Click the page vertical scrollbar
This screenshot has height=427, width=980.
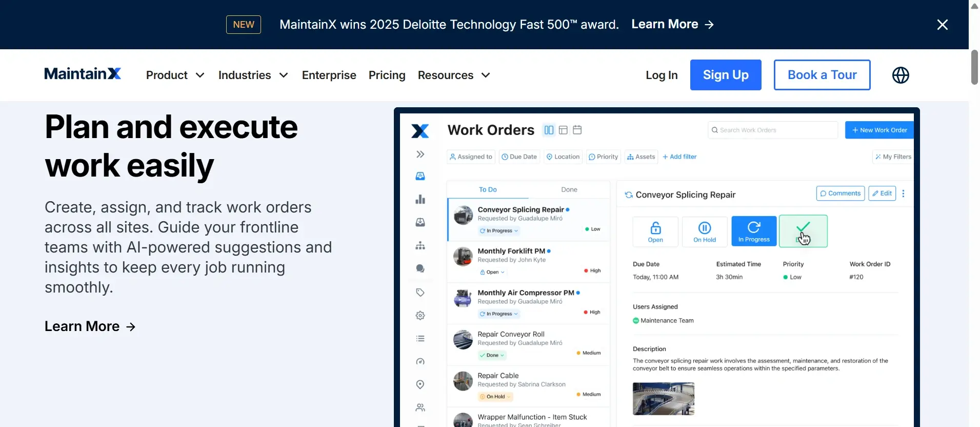click(974, 67)
